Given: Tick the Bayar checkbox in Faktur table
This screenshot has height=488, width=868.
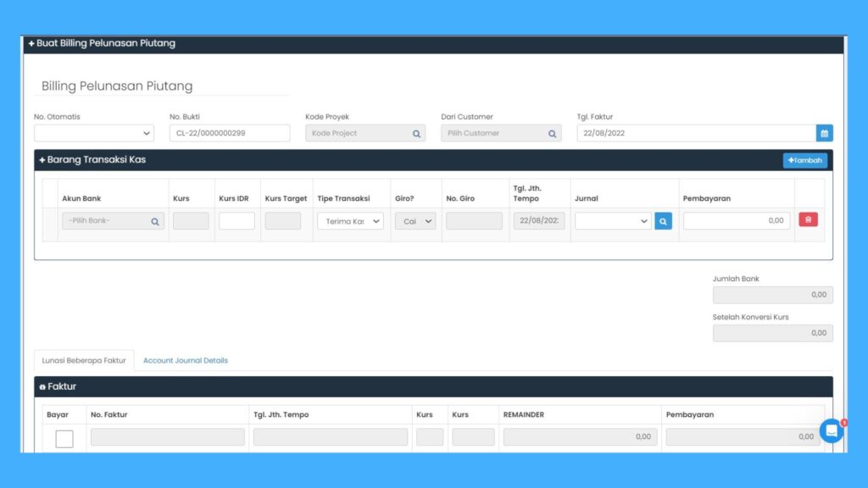Looking at the screenshot, I should tap(64, 438).
